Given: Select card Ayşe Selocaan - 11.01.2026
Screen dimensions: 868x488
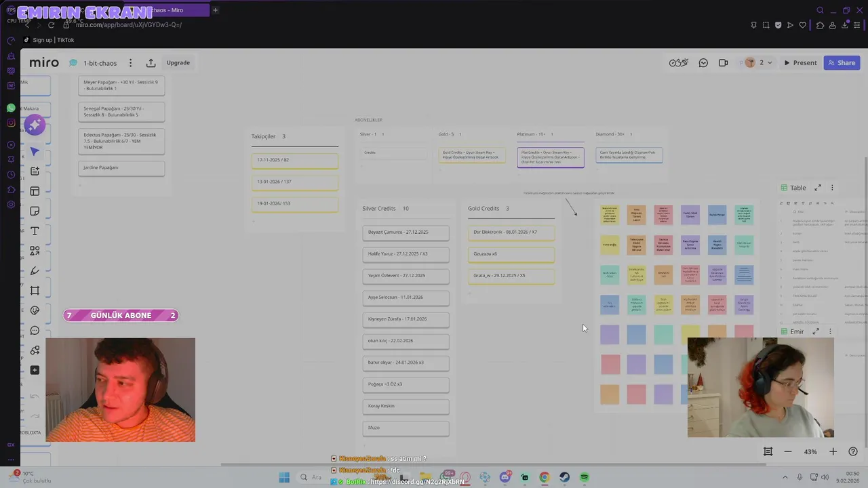Looking at the screenshot, I should pyautogui.click(x=406, y=298).
